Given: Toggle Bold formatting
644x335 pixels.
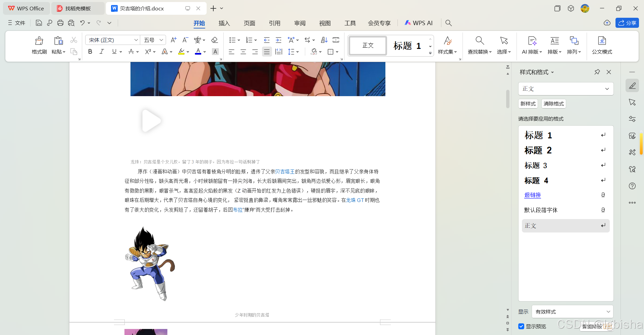Looking at the screenshot, I should pos(90,52).
